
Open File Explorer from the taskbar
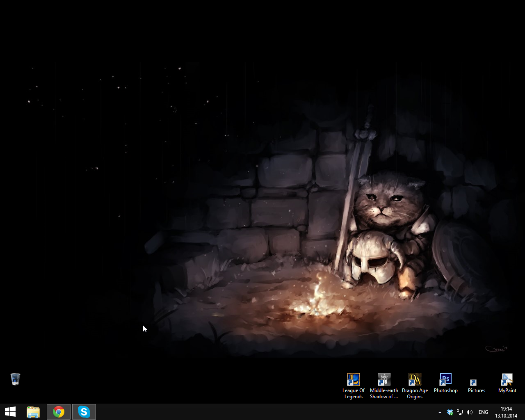(x=33, y=412)
